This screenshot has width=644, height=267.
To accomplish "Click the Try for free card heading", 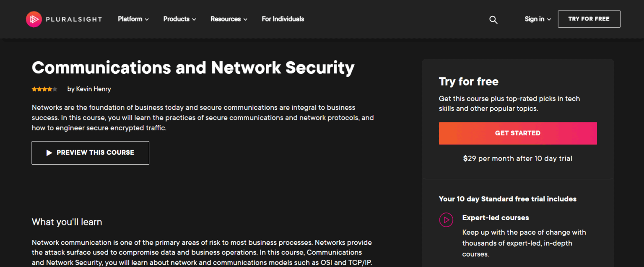I will pyautogui.click(x=469, y=82).
